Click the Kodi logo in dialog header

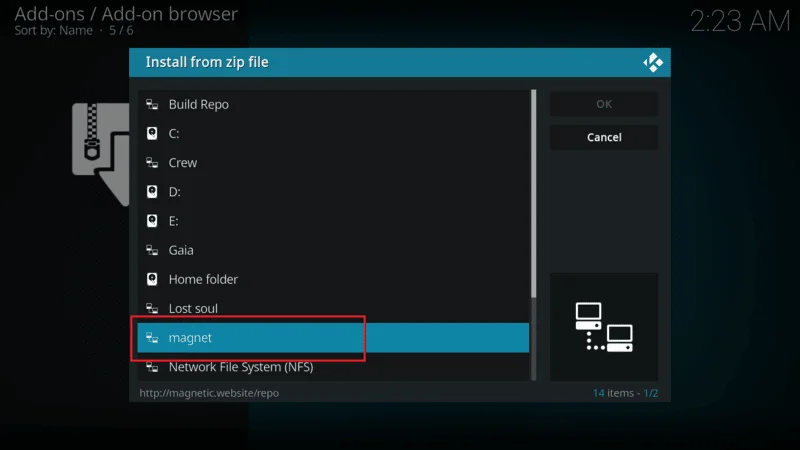(652, 62)
